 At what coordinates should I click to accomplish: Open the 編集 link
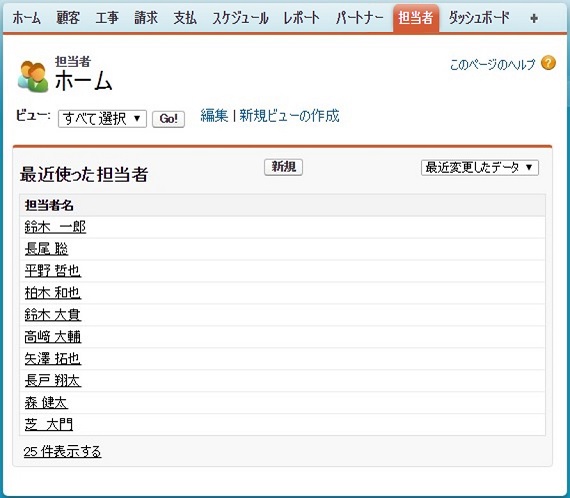coord(214,116)
